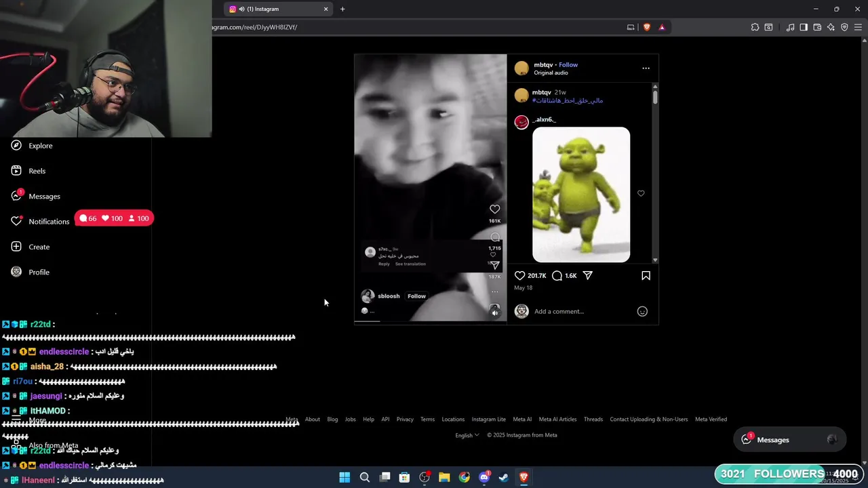Open Messages in the left sidebar

click(36, 196)
